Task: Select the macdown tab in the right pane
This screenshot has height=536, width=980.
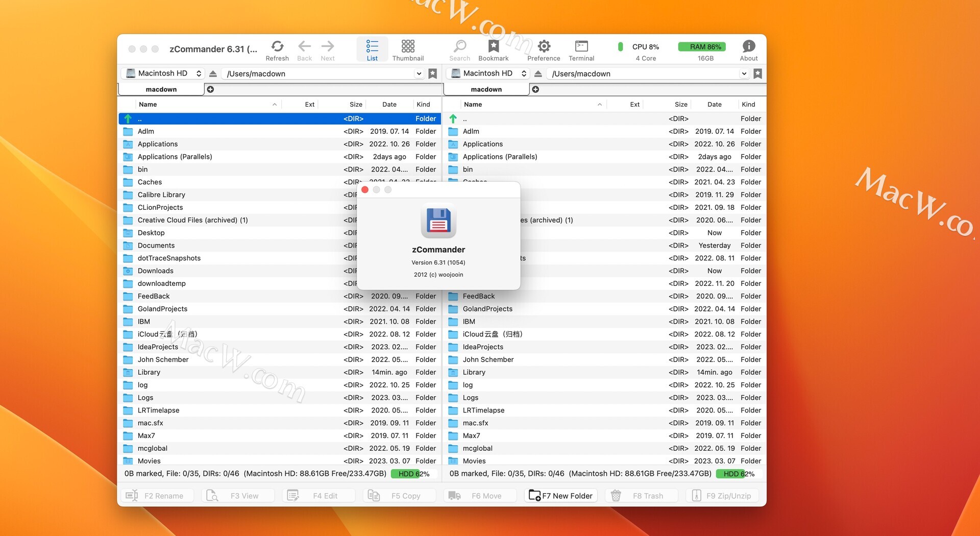Action: pyautogui.click(x=486, y=89)
